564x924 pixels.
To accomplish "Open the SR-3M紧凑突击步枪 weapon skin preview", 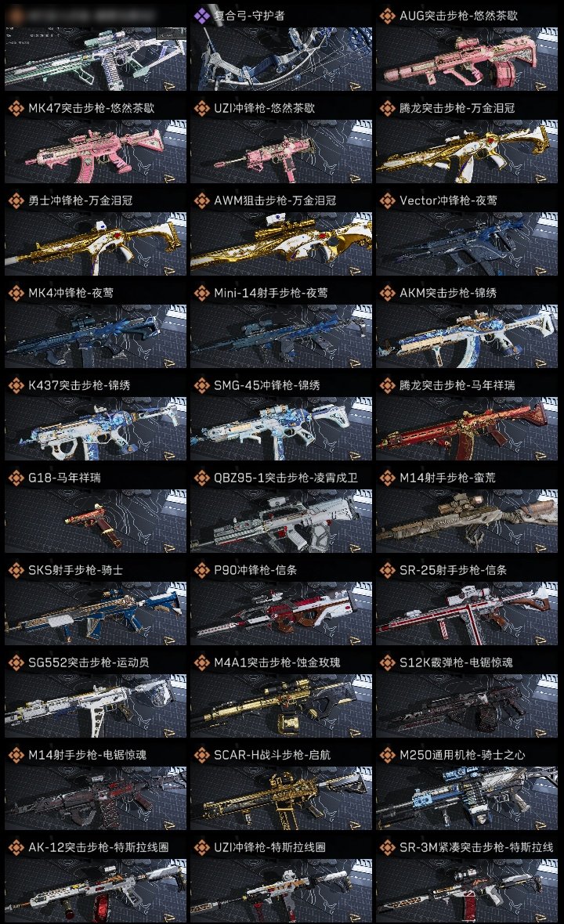I will click(467, 890).
